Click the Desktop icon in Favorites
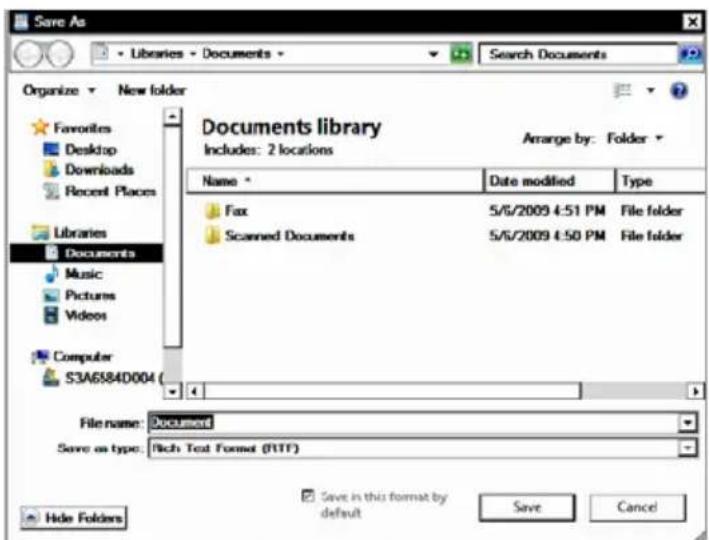 [51, 149]
